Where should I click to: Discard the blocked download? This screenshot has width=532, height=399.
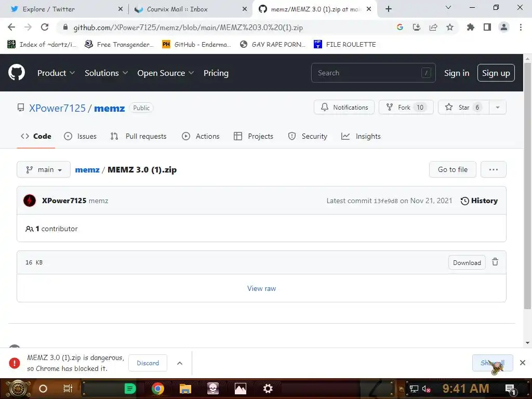[148, 363]
